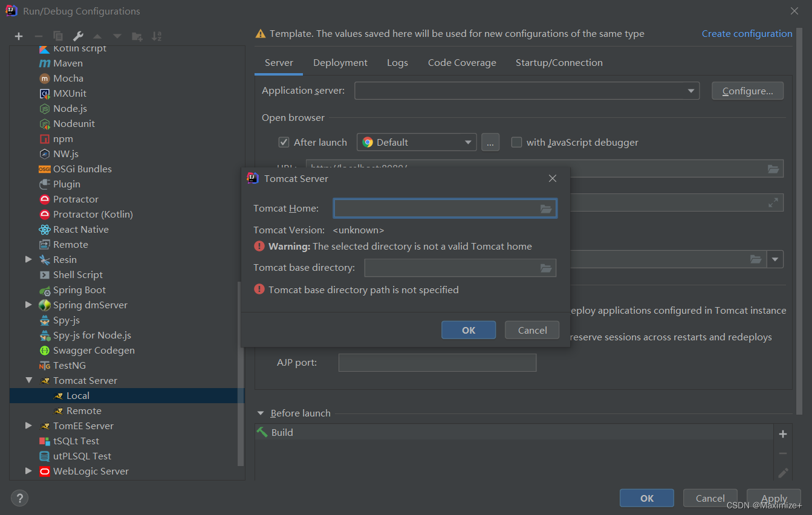Toggle the After launch checkbox

[284, 143]
